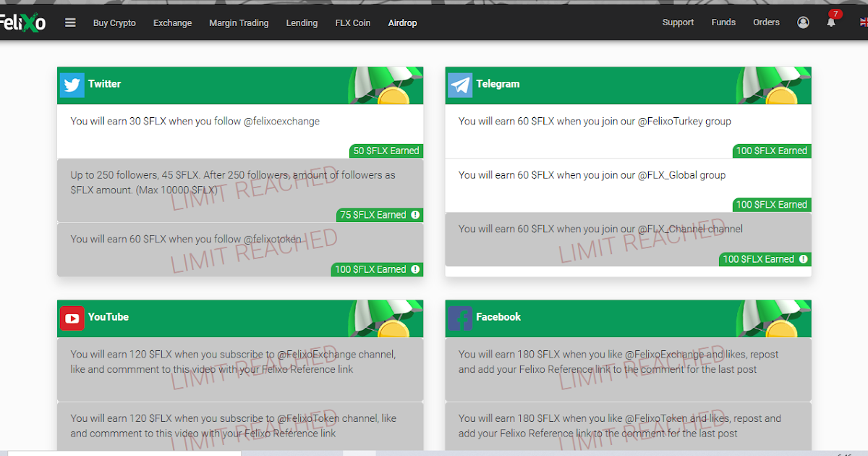Click the 50 $FLX Earned badge
Screen dimensions: 868x456
click(386, 151)
